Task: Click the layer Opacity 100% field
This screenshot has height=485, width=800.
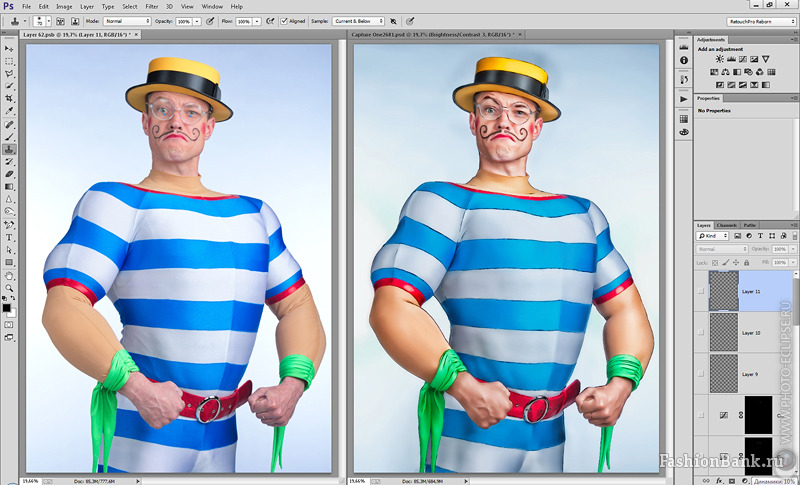Action: [x=780, y=249]
